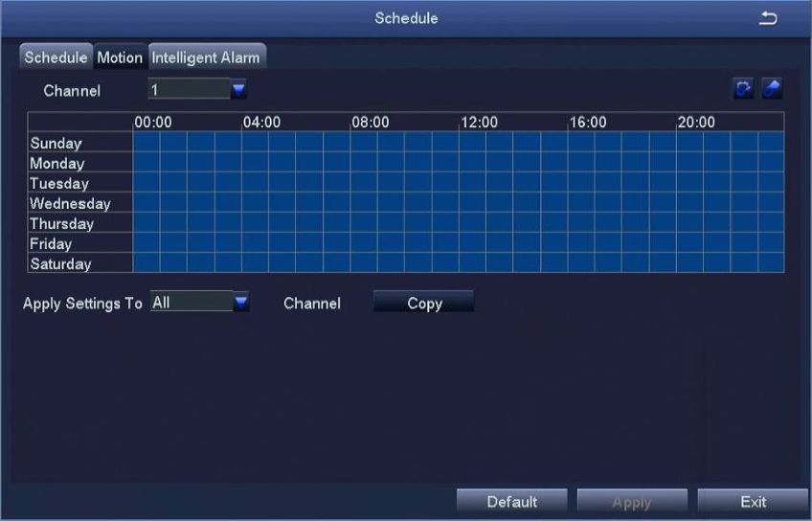Screen dimensions: 812x521
Task: Expand the Apply Settings To dropdown arrow
Action: [241, 303]
